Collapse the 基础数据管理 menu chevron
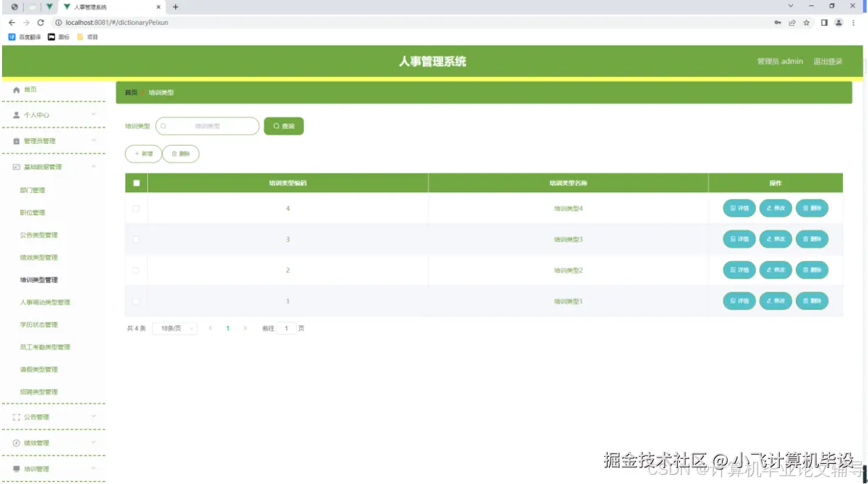This screenshot has width=868, height=484. (x=94, y=167)
